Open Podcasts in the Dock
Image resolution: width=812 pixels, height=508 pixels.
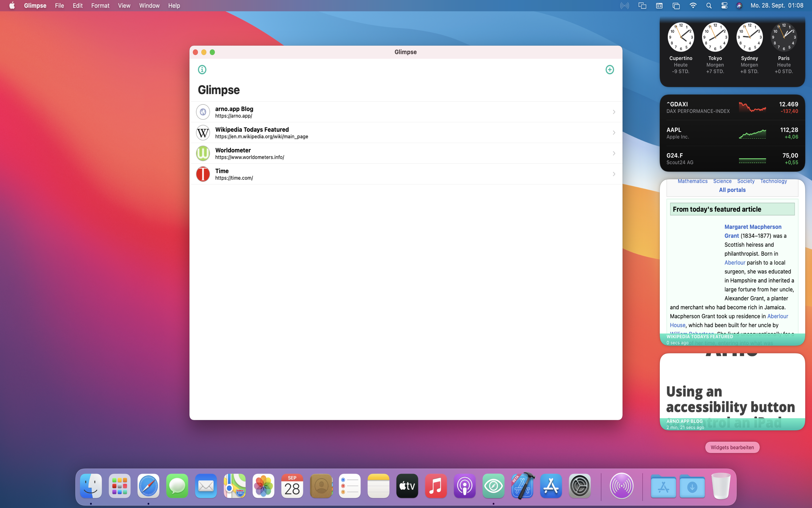click(465, 486)
